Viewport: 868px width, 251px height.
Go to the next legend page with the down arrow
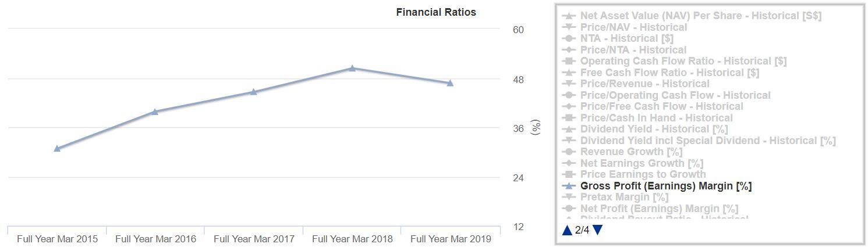[x=597, y=230]
